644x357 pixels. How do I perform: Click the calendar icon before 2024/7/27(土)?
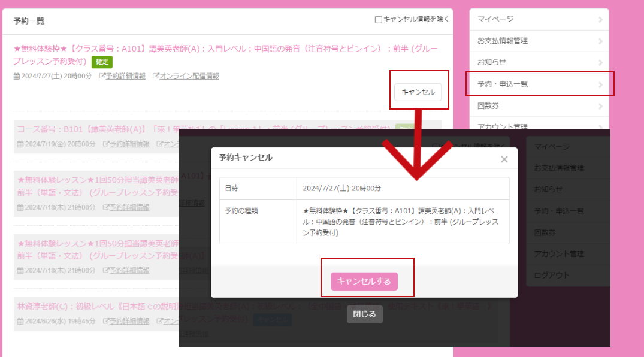(16, 77)
